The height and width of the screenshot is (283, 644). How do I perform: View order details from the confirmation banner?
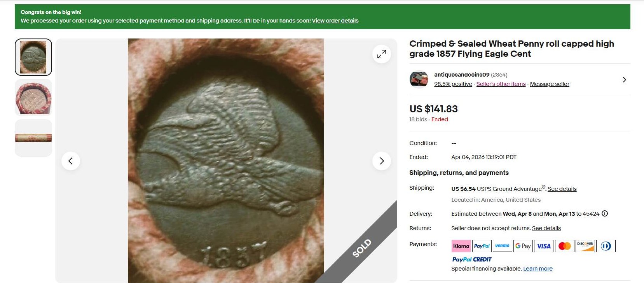(x=335, y=20)
